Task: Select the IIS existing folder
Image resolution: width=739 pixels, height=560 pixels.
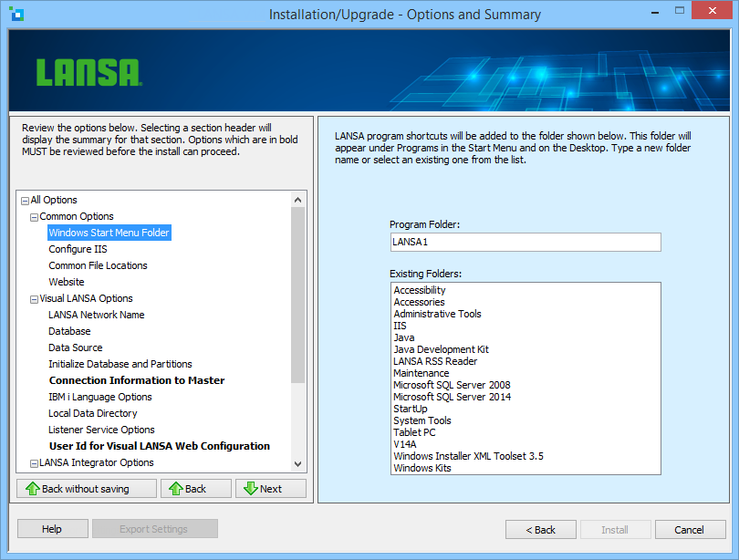Action: pos(400,326)
